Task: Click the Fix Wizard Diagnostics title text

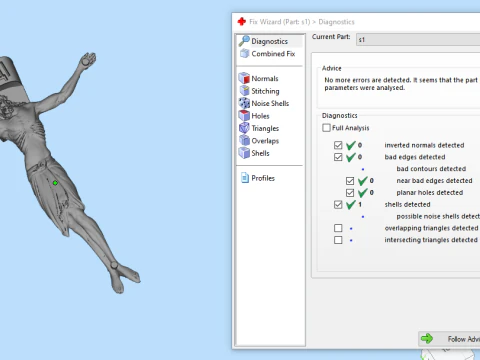Action: tap(302, 22)
